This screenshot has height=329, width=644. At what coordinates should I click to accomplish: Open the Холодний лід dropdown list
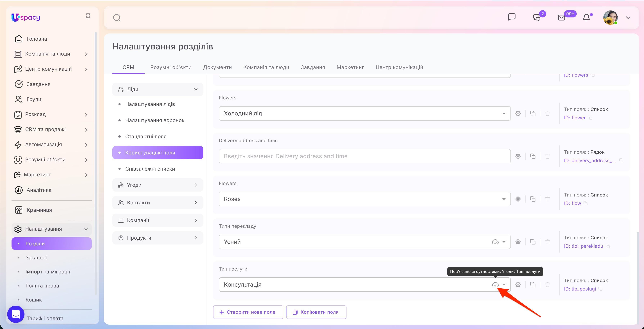(364, 114)
